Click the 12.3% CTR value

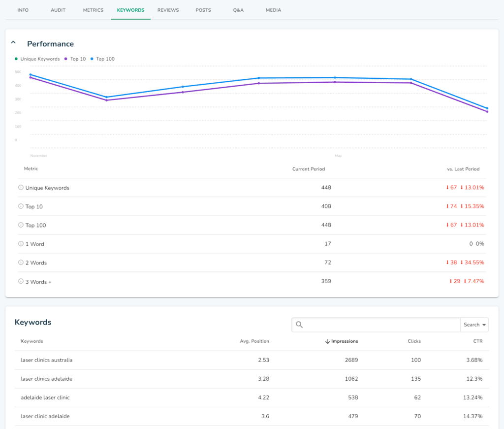(x=474, y=379)
